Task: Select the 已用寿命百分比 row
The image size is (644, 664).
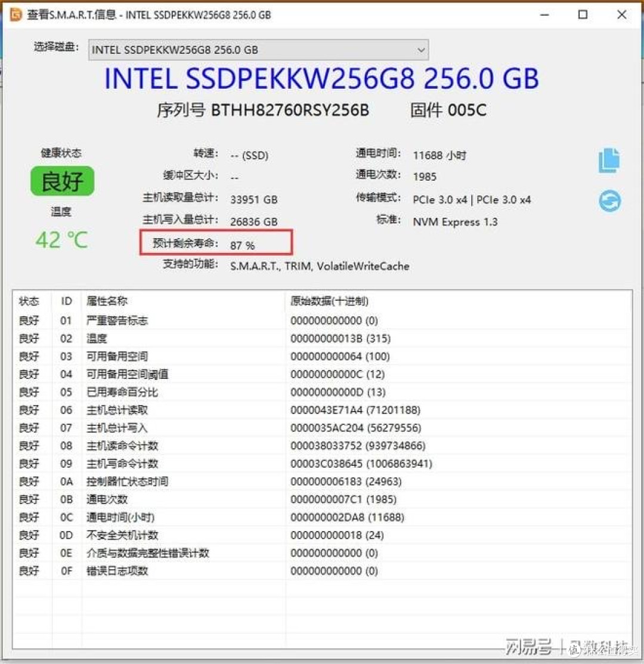Action: tap(323, 392)
